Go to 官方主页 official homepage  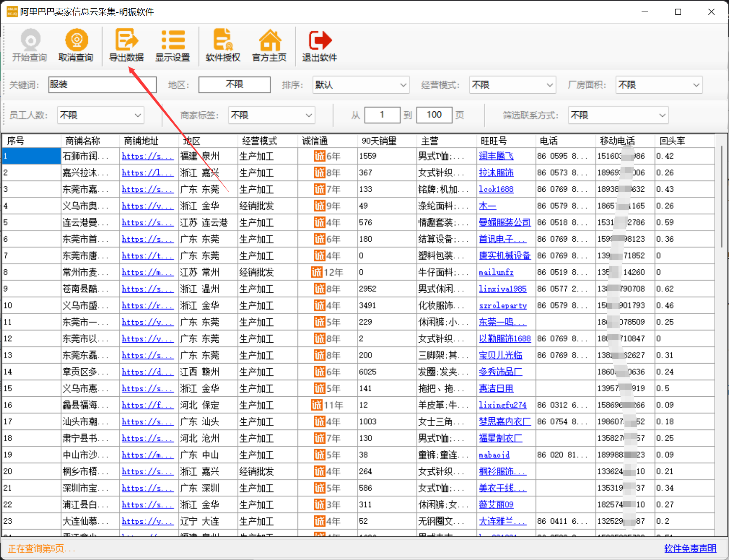coord(269,45)
